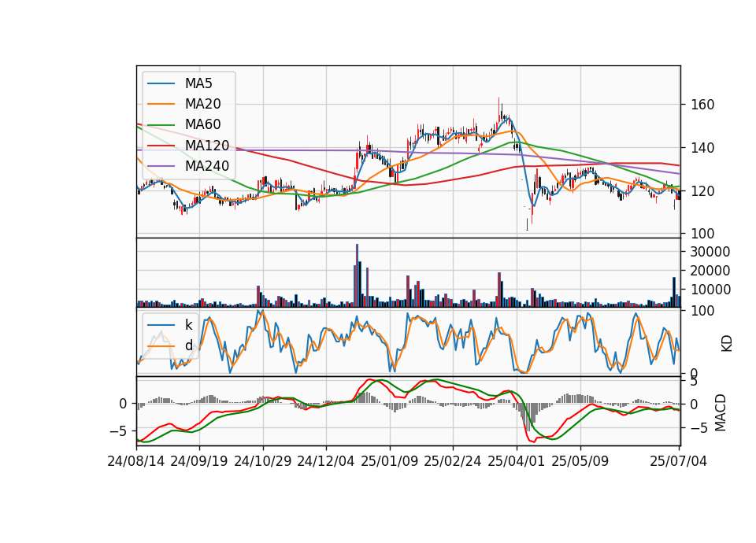Click the MA120 legend label
Screen dimensions: 756x543
pyautogui.click(x=207, y=146)
